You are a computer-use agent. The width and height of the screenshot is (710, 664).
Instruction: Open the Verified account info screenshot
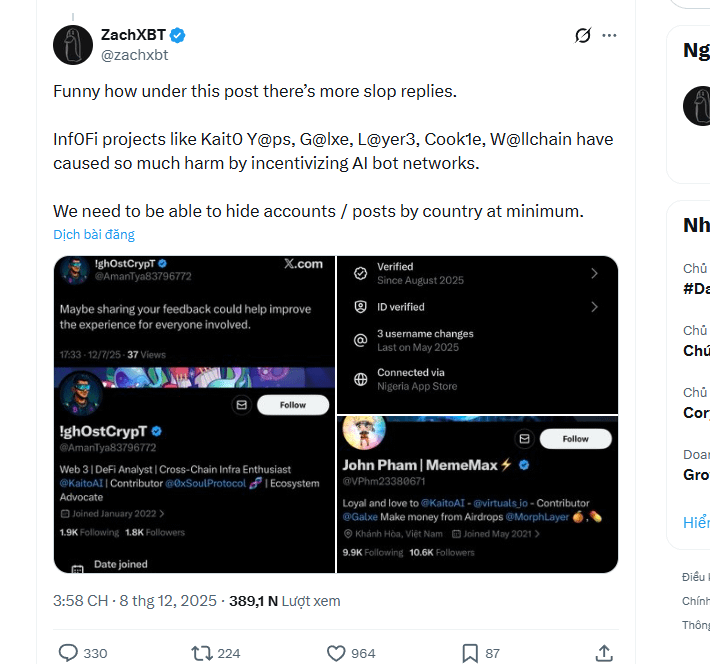pos(477,334)
